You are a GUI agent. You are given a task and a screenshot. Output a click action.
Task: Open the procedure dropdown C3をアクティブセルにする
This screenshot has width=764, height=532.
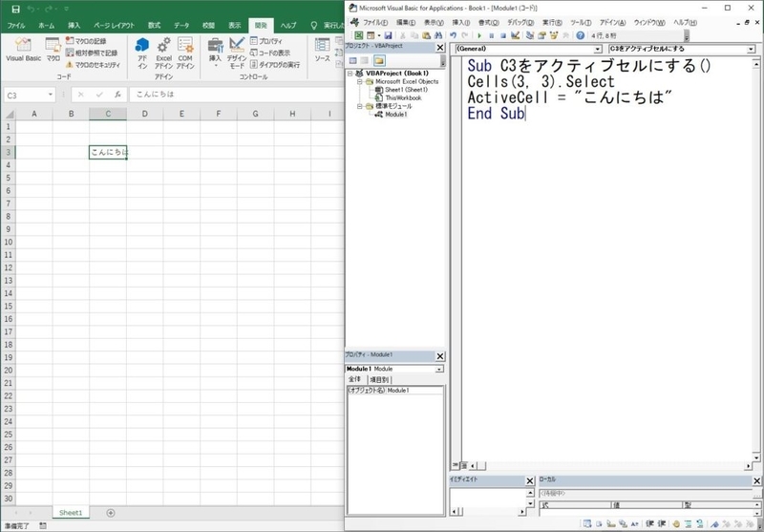coord(751,49)
